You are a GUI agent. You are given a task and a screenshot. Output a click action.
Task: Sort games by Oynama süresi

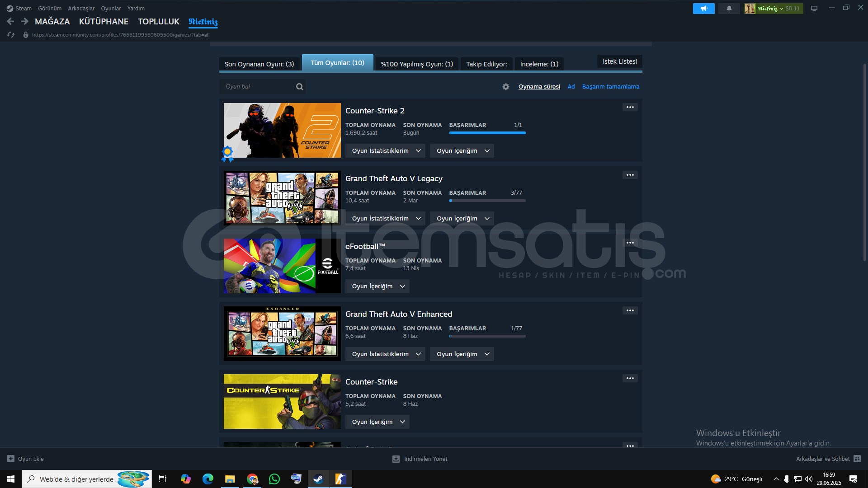pyautogui.click(x=539, y=87)
